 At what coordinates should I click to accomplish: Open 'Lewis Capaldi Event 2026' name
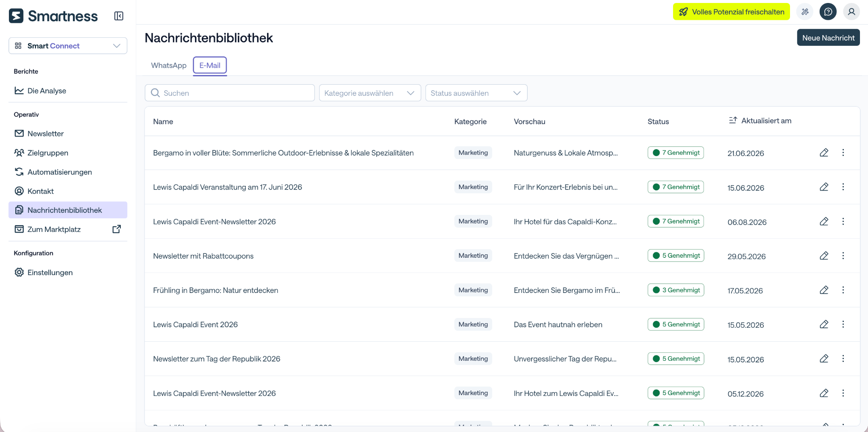point(195,325)
